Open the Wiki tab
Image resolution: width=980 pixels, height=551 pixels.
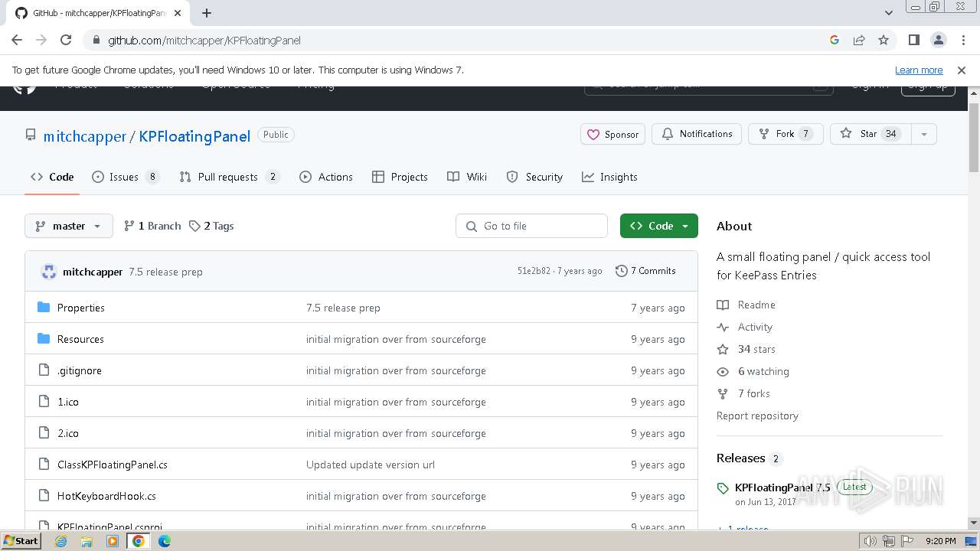(x=467, y=177)
